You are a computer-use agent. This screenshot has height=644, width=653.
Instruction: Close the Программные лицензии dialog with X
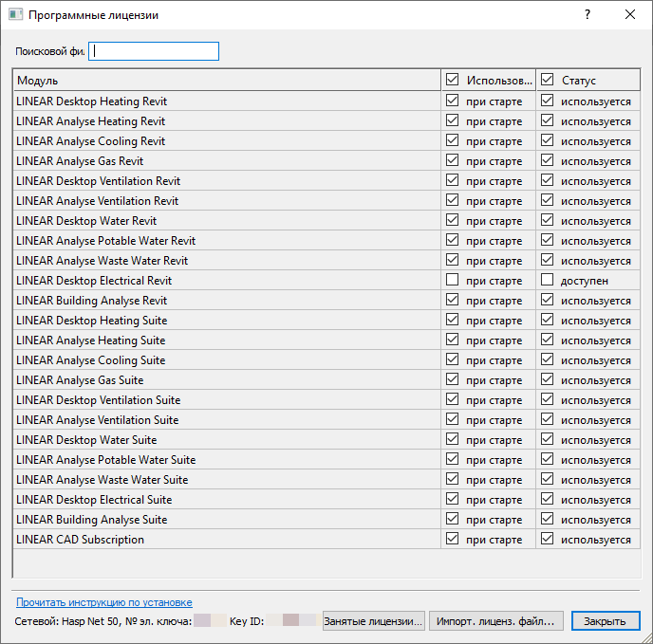[630, 14]
